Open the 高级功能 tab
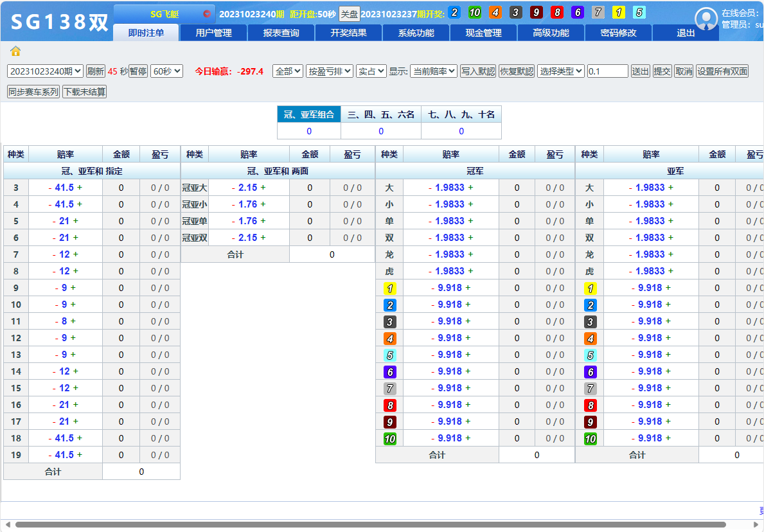Image resolution: width=764 pixels, height=532 pixels. point(551,33)
